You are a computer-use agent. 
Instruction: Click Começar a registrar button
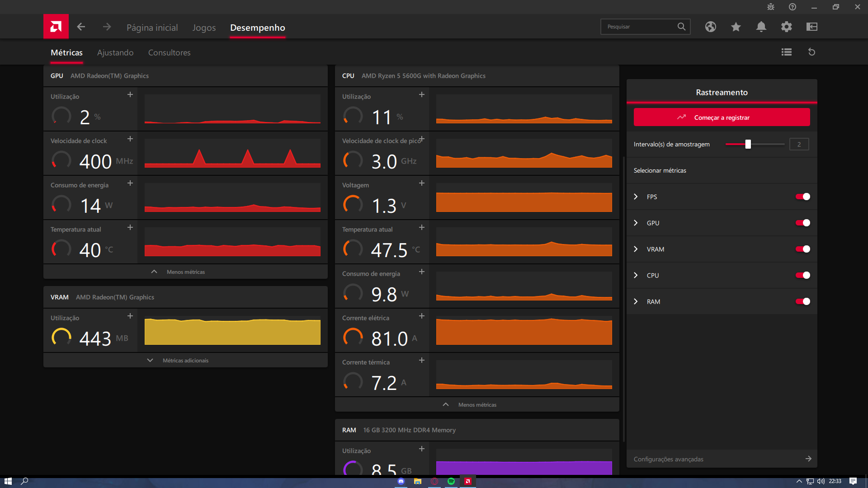(722, 117)
